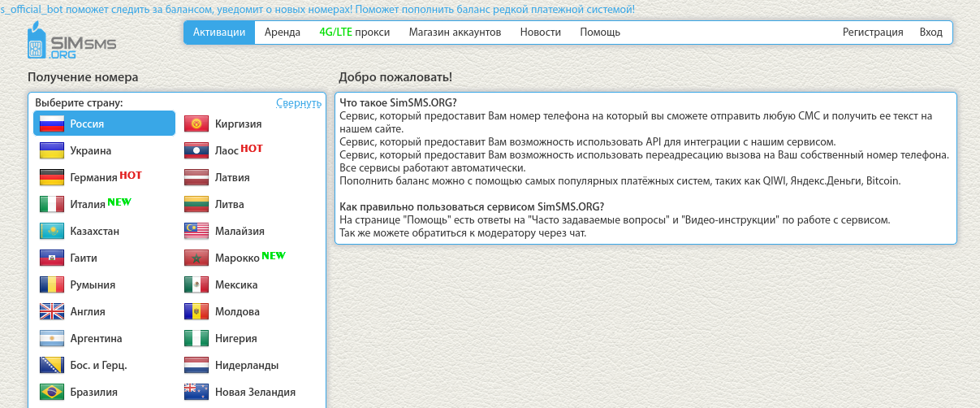The image size is (980, 408).
Task: Select country name Литва
Action: [230, 204]
